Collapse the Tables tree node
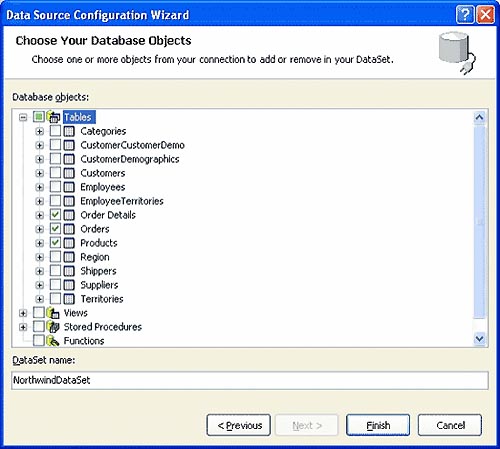 pos(23,117)
